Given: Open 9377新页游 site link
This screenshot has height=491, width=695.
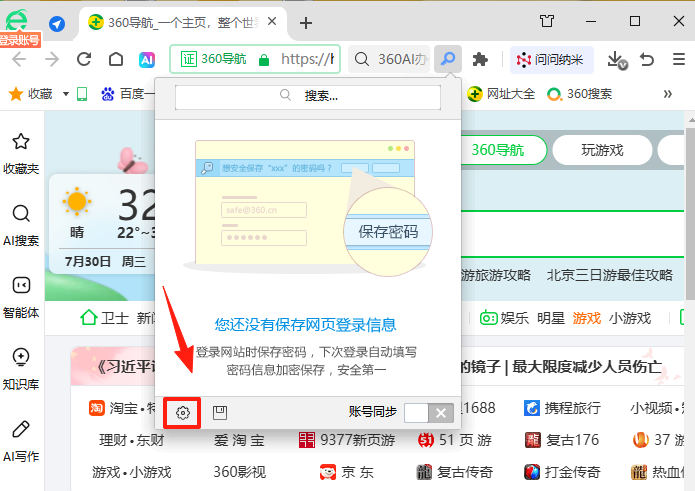Looking at the screenshot, I should click(x=347, y=440).
